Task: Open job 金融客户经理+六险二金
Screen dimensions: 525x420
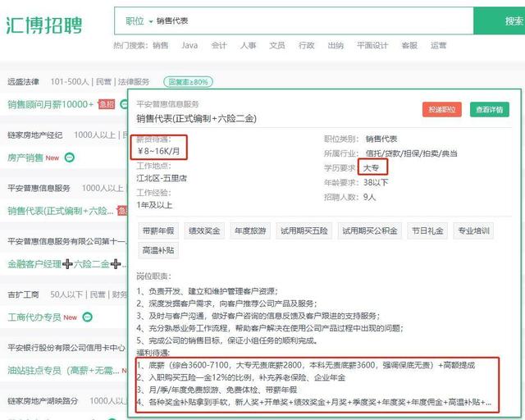Action: coord(66,264)
